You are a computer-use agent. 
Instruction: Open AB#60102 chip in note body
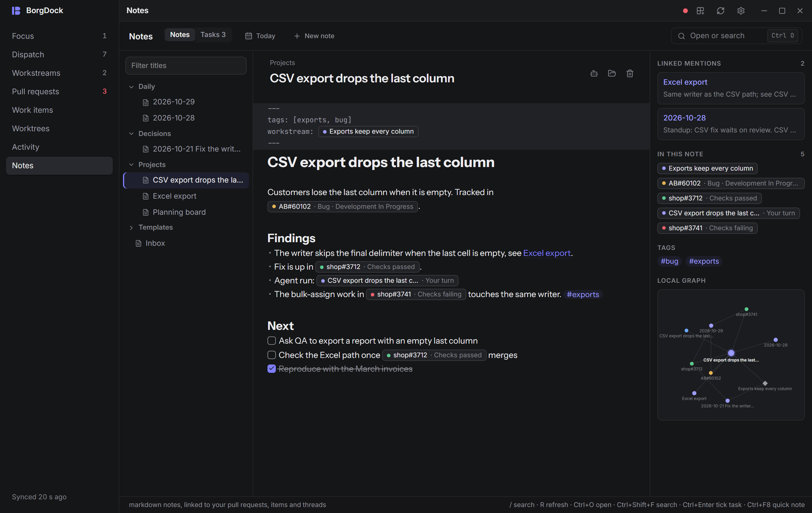[343, 206]
